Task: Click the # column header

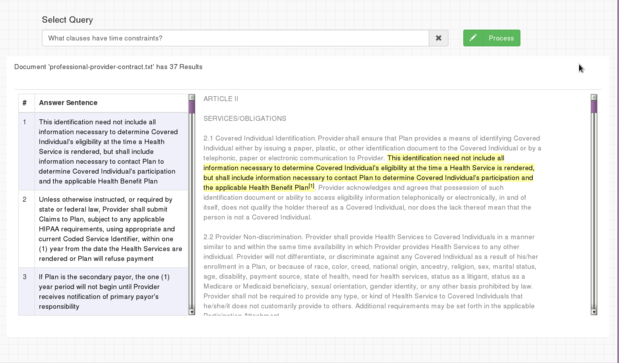Action: (25, 103)
